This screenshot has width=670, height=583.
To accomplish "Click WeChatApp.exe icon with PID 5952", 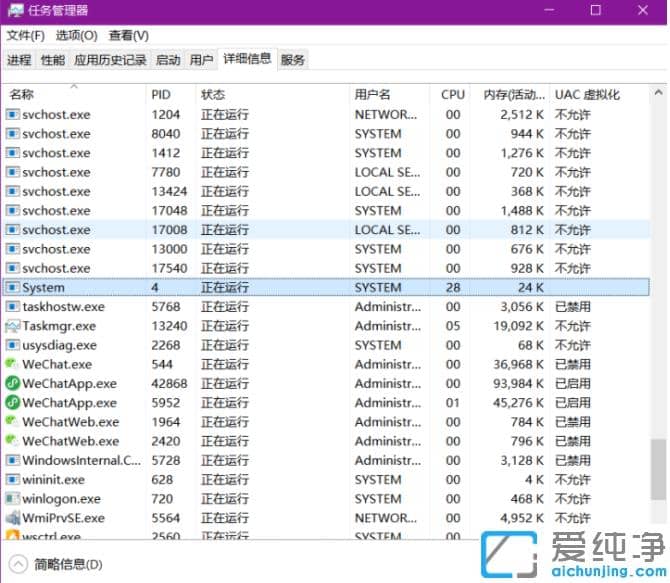I will coord(12,403).
